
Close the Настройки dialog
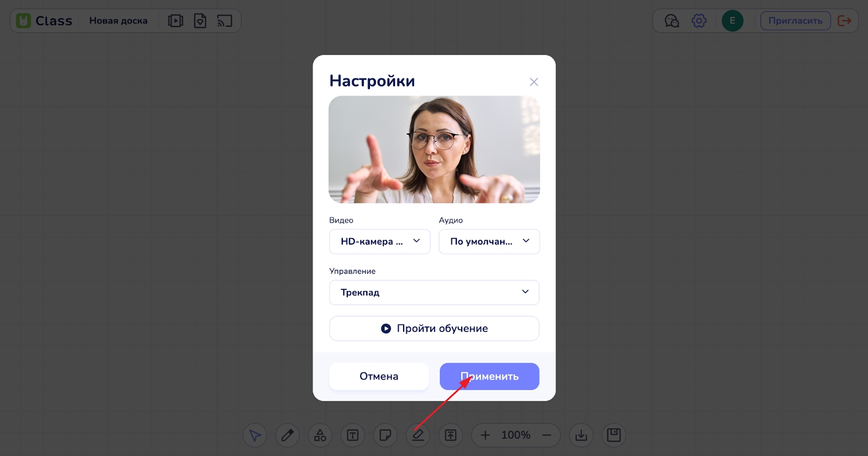click(534, 82)
